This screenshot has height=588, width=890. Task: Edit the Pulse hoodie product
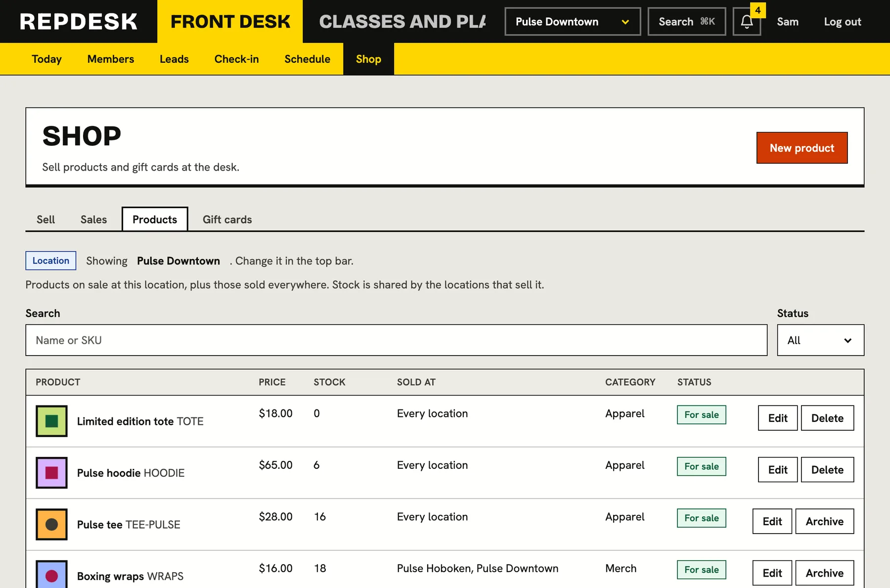(x=778, y=470)
